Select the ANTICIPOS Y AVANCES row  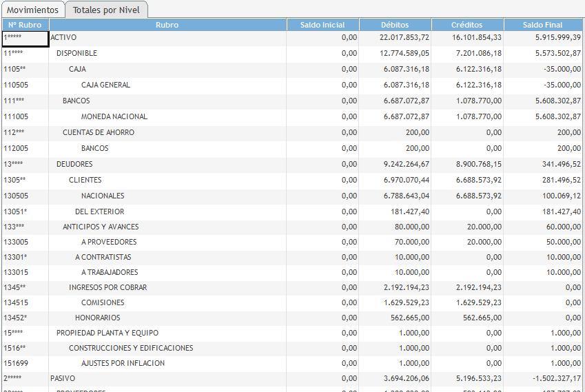pyautogui.click(x=101, y=227)
